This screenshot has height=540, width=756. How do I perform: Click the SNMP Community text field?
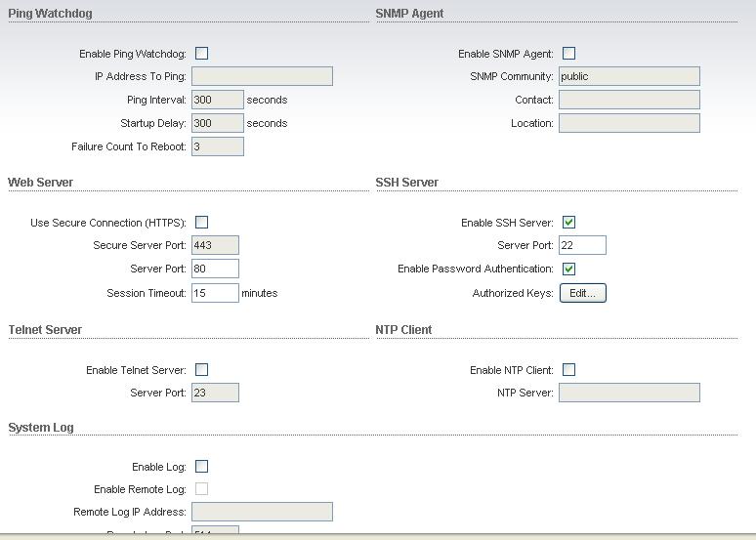[629, 76]
